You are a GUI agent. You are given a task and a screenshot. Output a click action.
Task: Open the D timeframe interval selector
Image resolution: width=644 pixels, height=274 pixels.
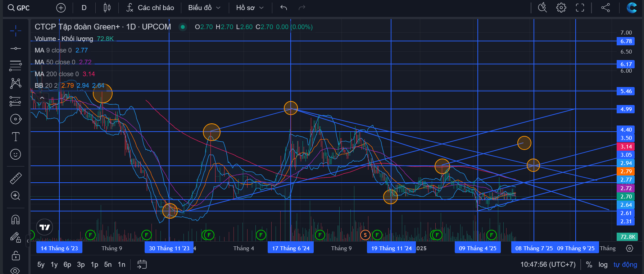pyautogui.click(x=84, y=8)
